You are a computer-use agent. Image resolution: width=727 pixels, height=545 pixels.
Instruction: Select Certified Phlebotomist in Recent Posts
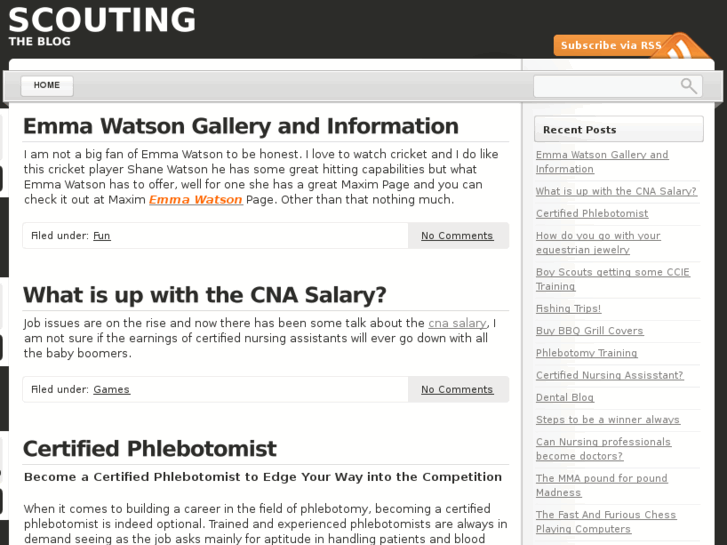point(591,214)
